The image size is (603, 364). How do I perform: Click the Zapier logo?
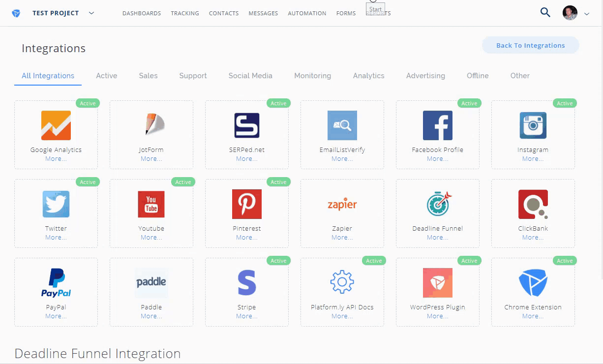342,204
